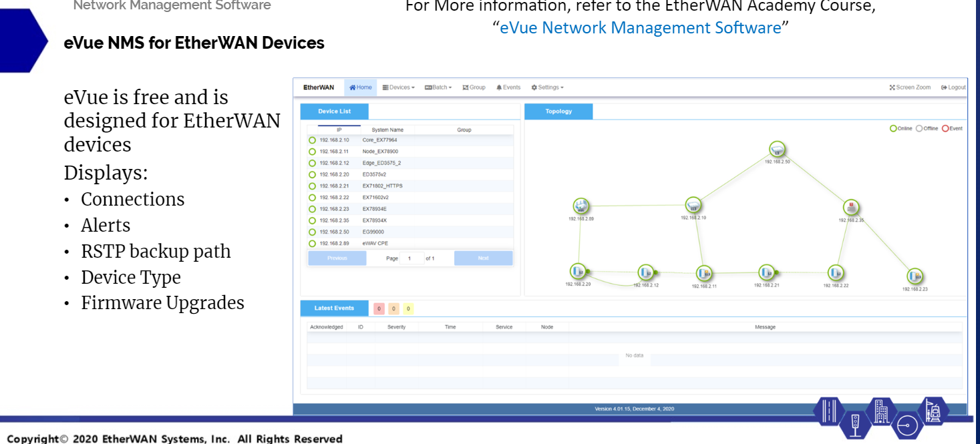
Task: Click the Message column header in Latest Events
Action: point(765,327)
